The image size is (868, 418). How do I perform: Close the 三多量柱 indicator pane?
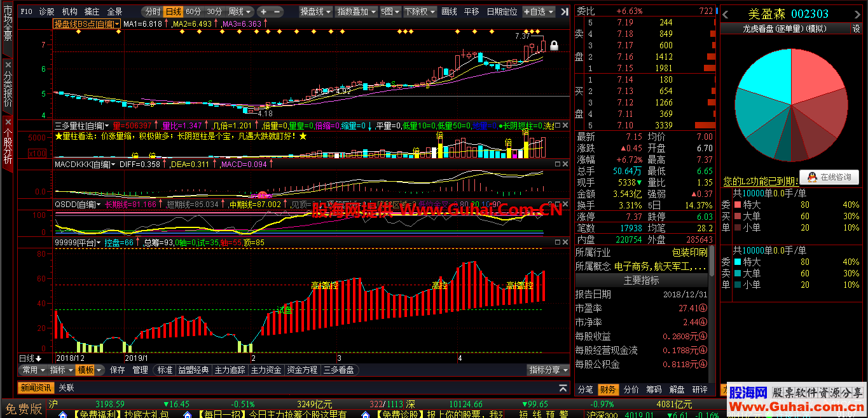(x=565, y=125)
